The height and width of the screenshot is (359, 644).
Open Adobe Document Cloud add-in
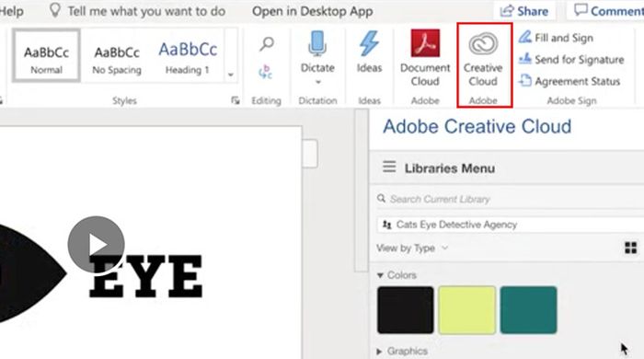click(425, 57)
